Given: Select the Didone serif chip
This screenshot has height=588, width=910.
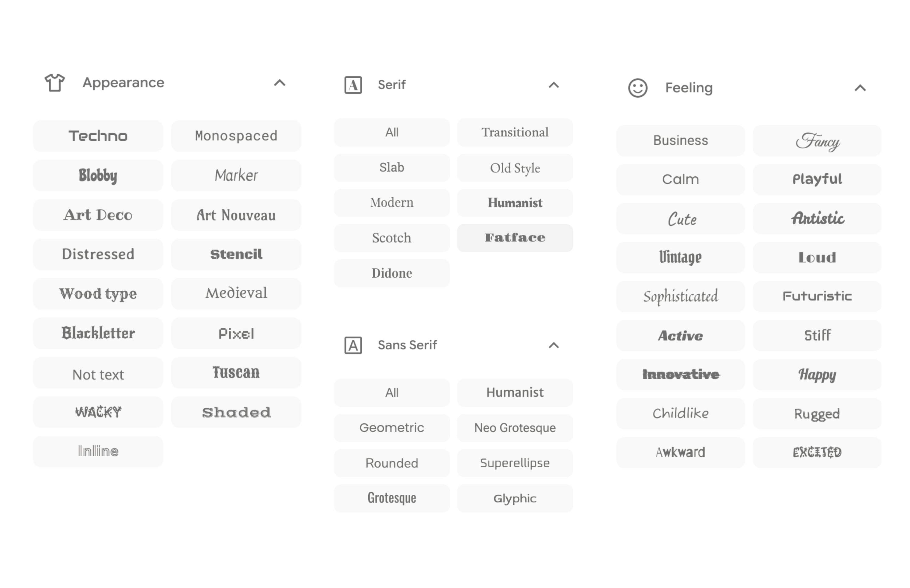Looking at the screenshot, I should pos(392,273).
